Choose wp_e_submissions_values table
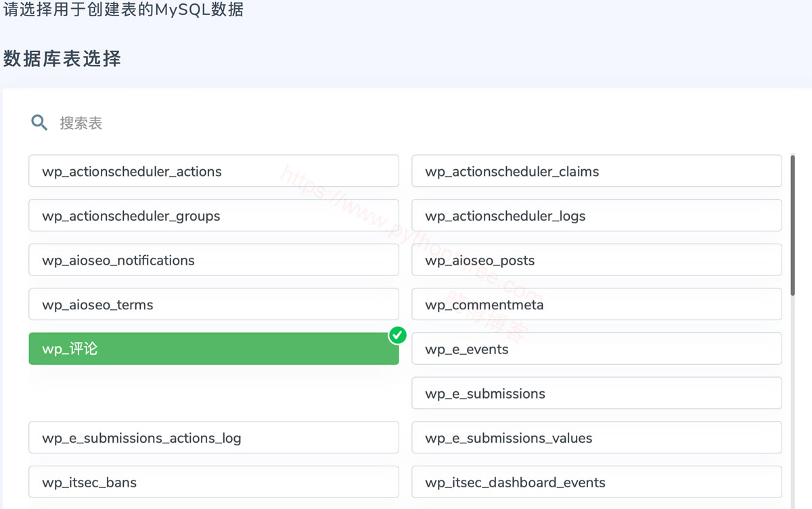The height and width of the screenshot is (509, 812). (596, 438)
